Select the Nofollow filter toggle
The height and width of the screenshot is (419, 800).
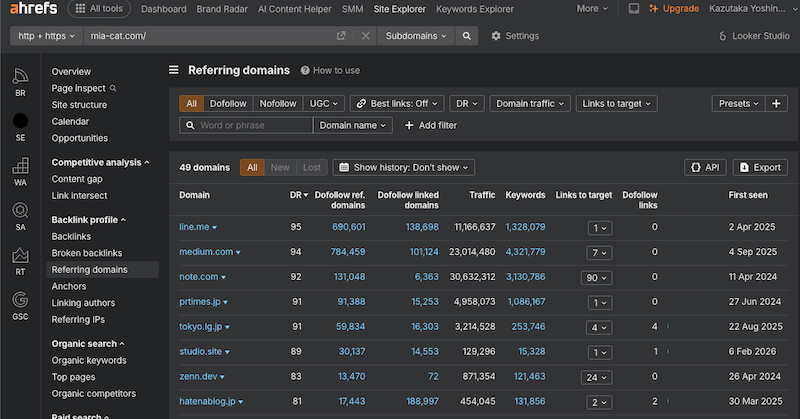(278, 103)
